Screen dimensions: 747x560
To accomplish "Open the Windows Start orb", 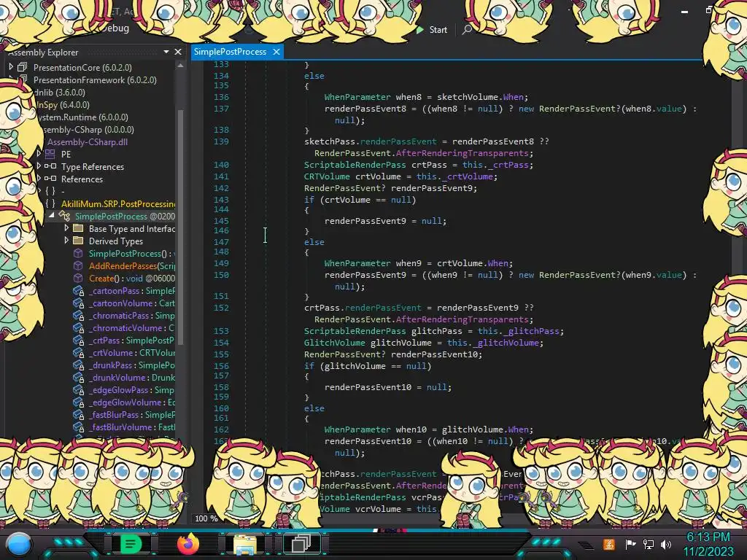I will tap(19, 544).
